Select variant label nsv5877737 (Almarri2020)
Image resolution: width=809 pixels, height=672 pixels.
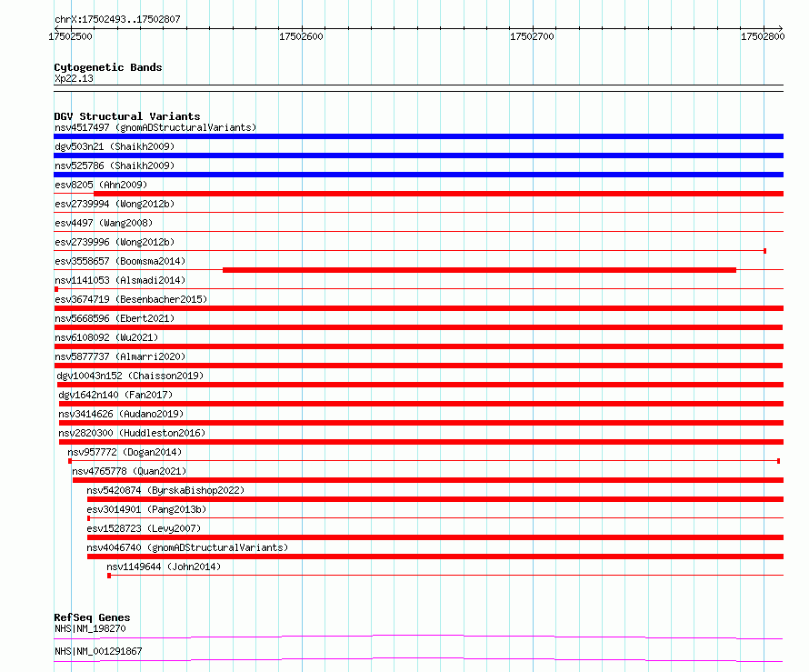(120, 356)
